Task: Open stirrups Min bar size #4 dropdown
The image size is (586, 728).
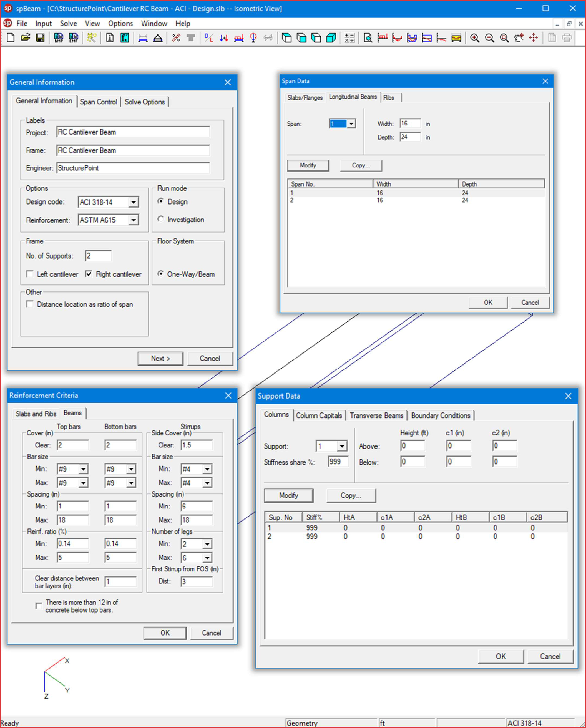Action: click(207, 469)
